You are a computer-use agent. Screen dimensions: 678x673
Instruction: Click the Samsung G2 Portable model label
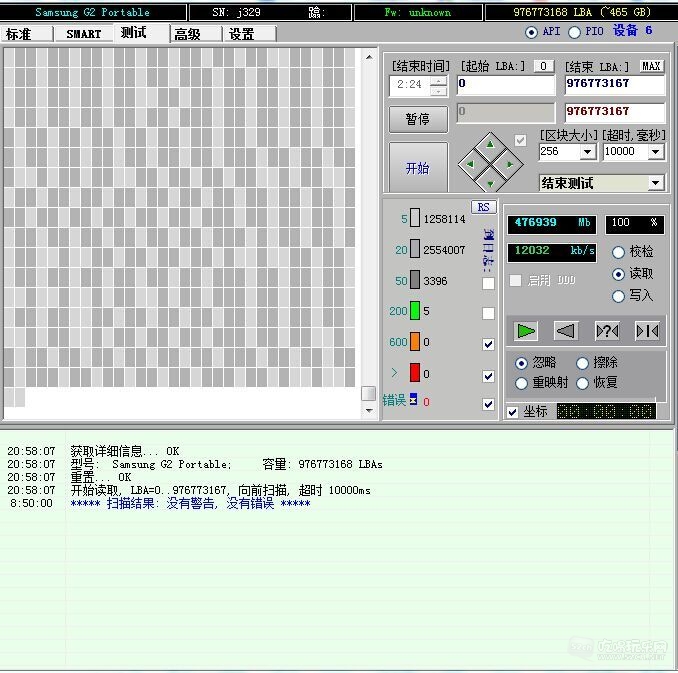point(93,12)
